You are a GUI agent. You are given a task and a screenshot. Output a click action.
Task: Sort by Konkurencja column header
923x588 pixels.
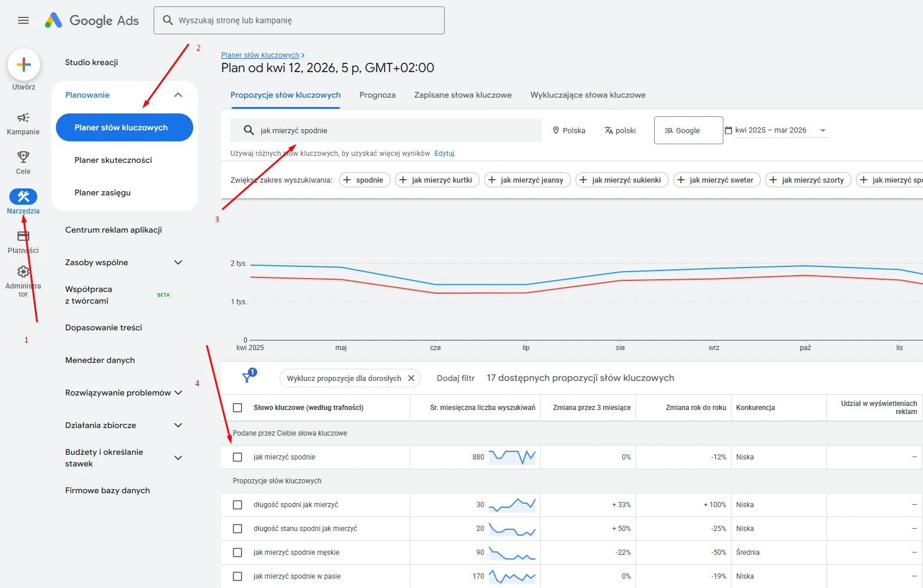(755, 408)
